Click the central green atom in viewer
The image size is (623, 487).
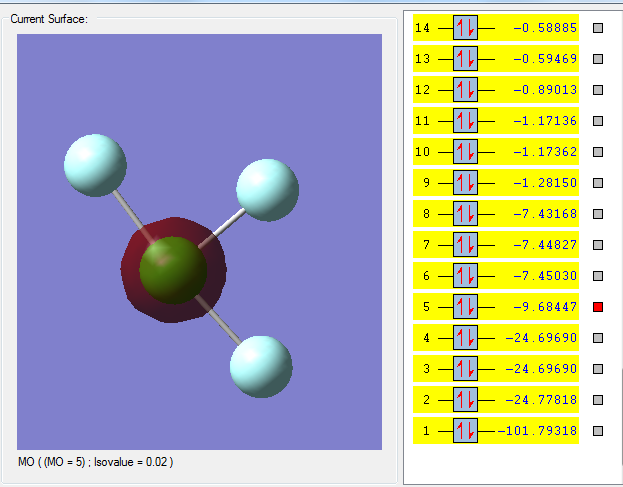point(173,271)
